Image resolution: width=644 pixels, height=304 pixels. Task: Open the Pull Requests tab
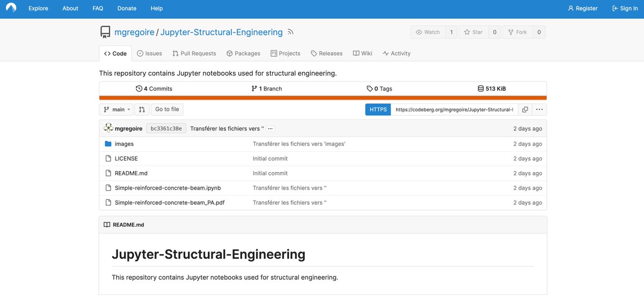(x=194, y=54)
